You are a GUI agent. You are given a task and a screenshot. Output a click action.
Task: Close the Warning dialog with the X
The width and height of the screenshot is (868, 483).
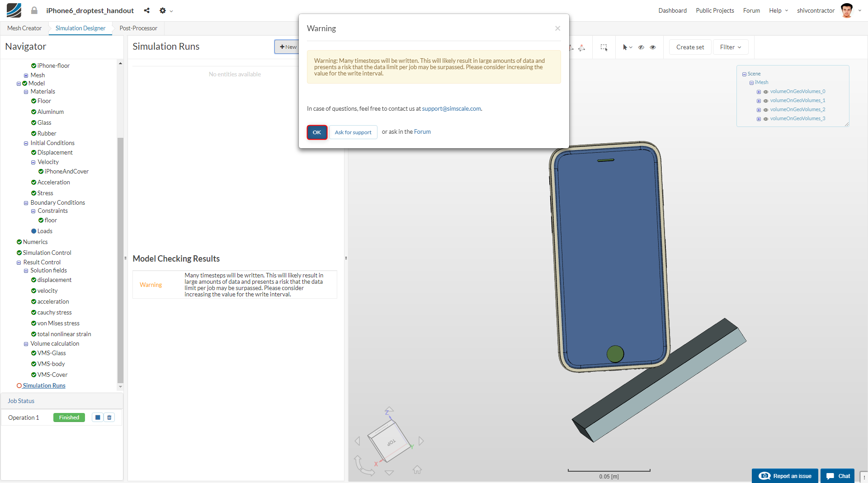[558, 28]
